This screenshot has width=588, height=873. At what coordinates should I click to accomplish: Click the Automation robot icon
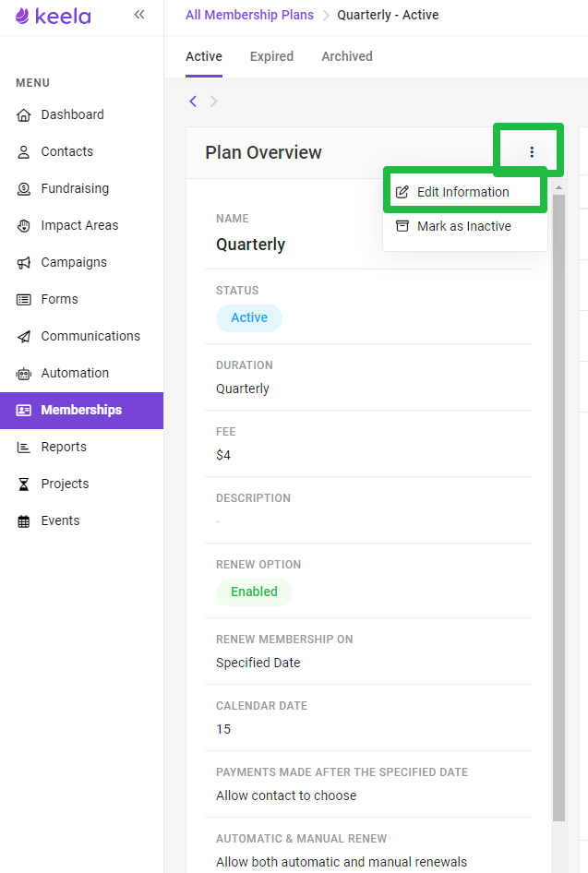23,373
